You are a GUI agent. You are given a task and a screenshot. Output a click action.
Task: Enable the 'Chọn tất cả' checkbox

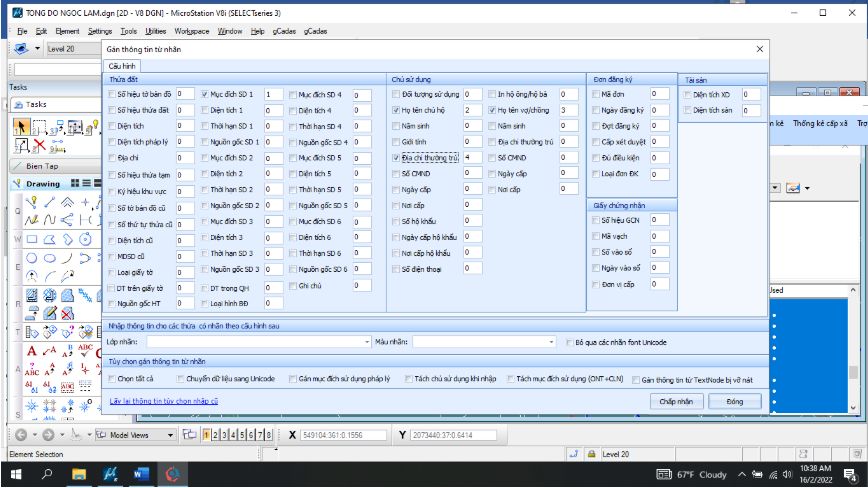(x=111, y=379)
